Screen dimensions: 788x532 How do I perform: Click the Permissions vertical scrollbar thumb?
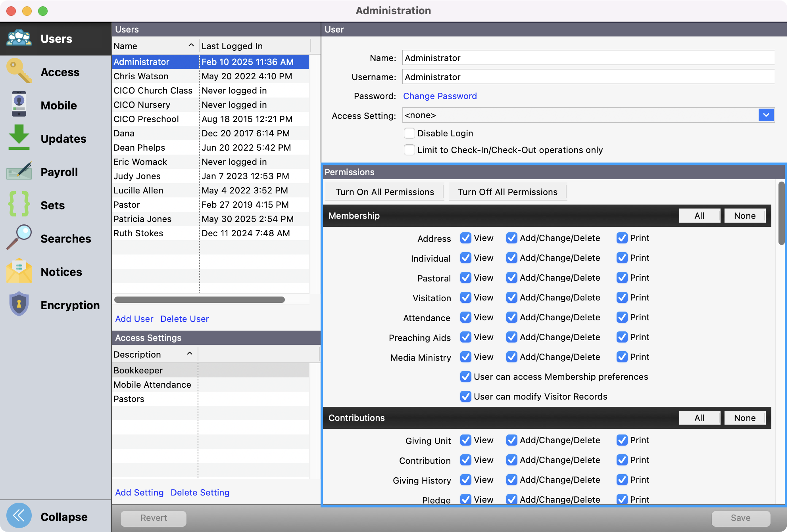(781, 214)
